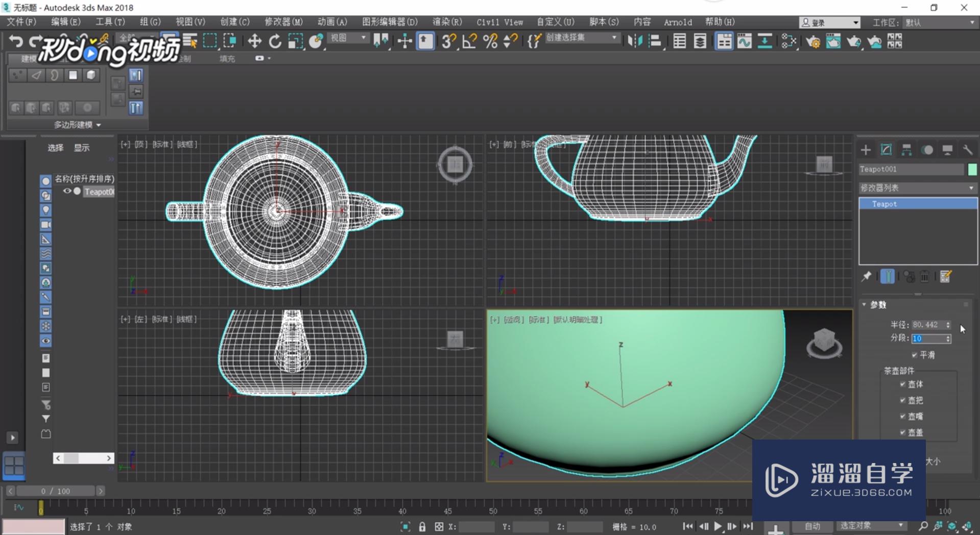Click Remove Modifier trash icon
Image resolution: width=980 pixels, height=535 pixels.
(x=925, y=277)
